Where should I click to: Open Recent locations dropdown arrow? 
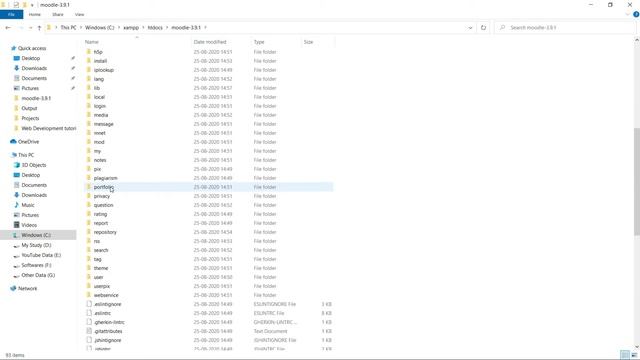point(31,28)
